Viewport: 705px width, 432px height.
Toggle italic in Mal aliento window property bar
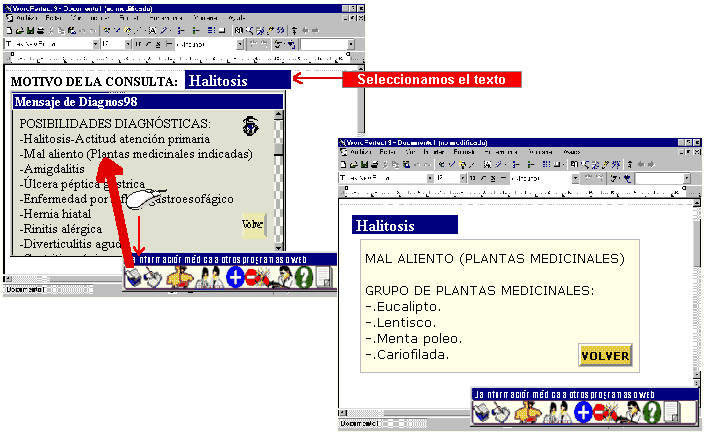click(483, 178)
